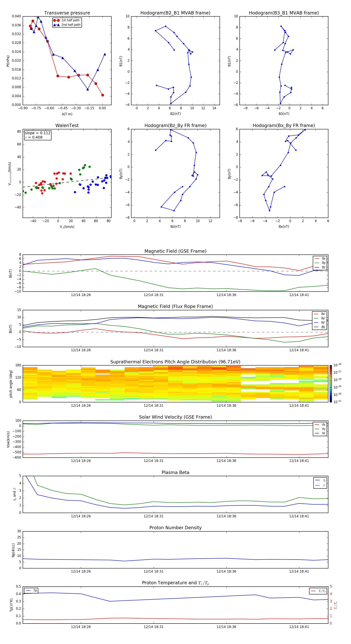351x644 pixels.
Task: Click the 'B2(nT)' x-axis label
Action: pyautogui.click(x=175, y=114)
